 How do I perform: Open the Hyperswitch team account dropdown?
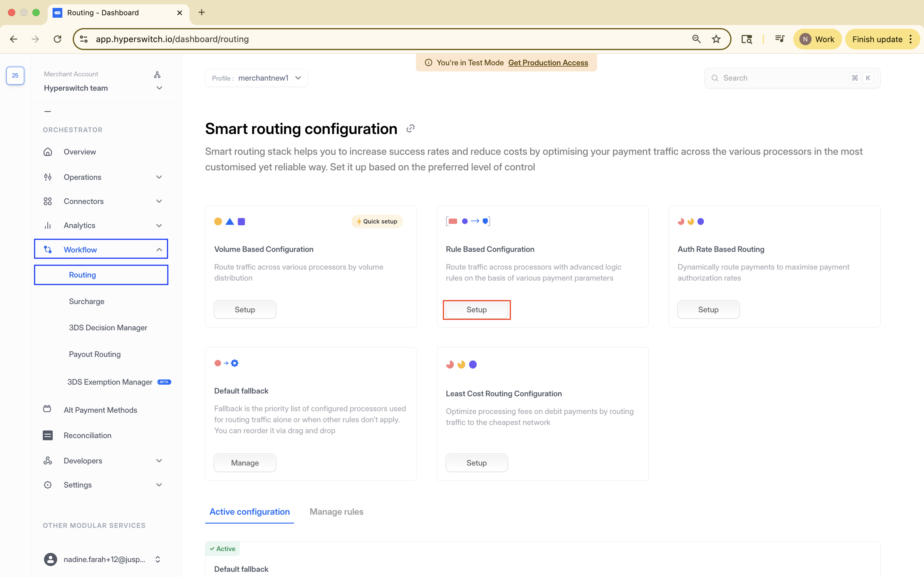159,88
